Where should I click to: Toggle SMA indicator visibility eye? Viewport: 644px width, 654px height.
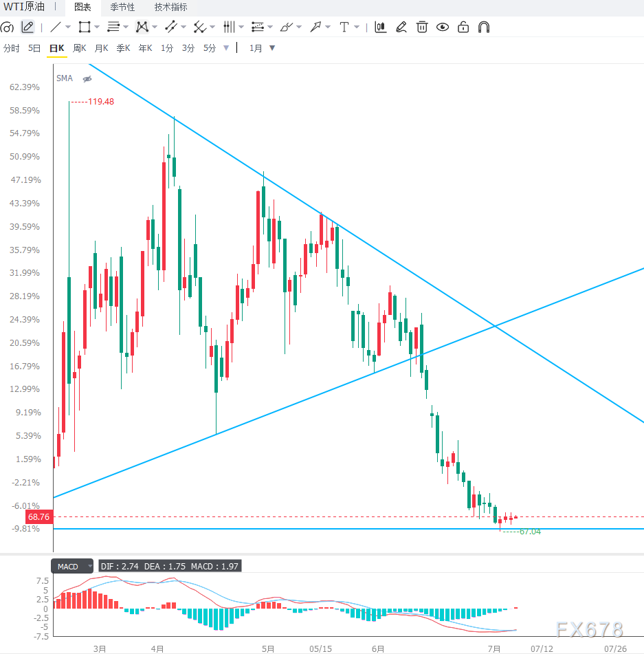87,79
